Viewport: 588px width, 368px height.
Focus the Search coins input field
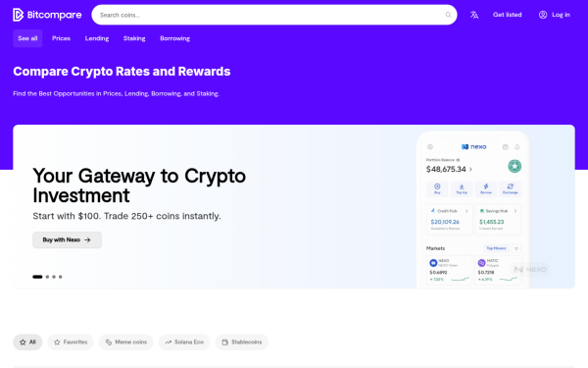click(274, 15)
